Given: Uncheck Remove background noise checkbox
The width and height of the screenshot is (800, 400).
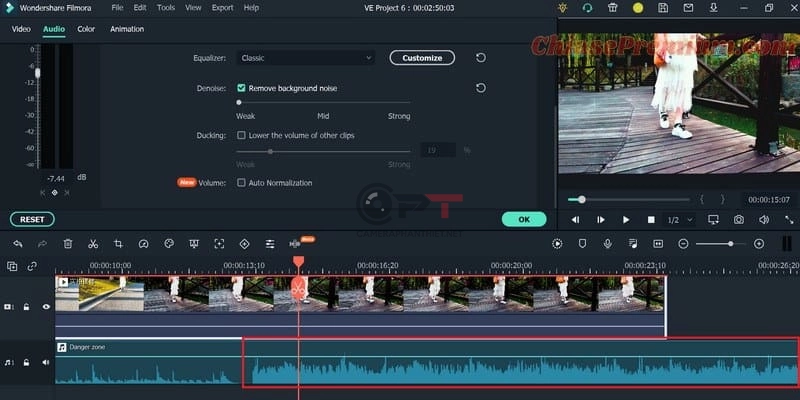Looking at the screenshot, I should [x=241, y=88].
